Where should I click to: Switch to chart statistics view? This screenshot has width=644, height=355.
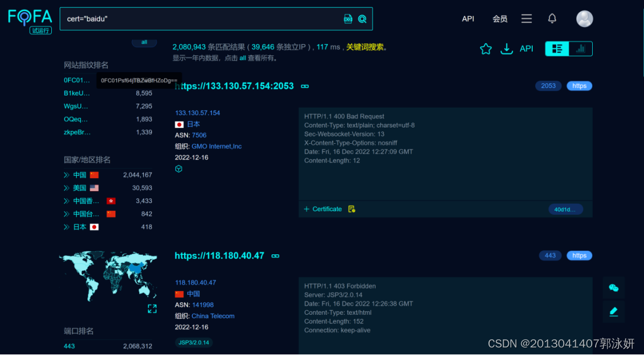(581, 49)
